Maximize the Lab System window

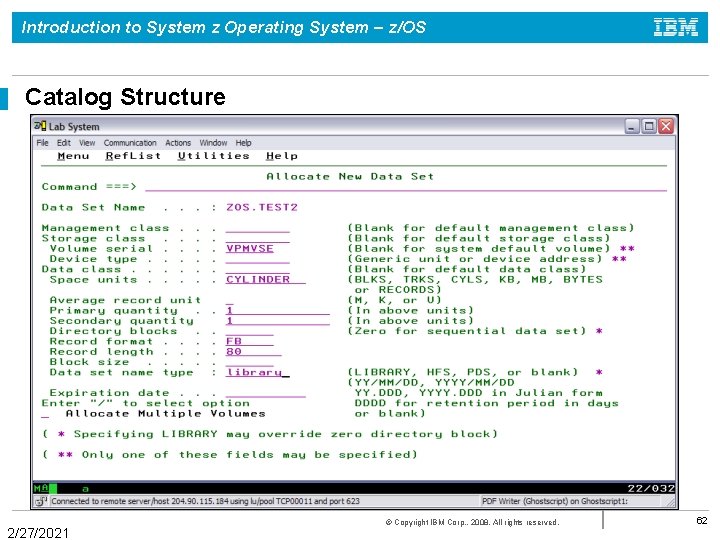649,126
